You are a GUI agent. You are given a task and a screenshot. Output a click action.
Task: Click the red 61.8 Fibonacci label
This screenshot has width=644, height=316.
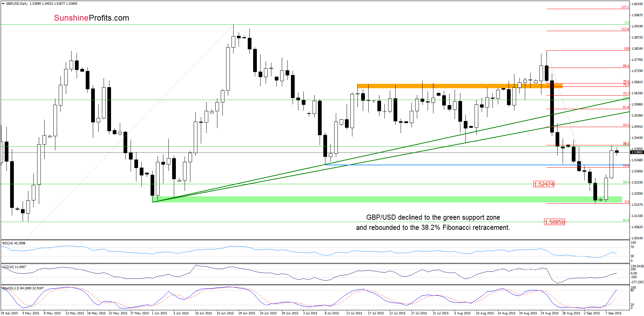[x=626, y=107]
